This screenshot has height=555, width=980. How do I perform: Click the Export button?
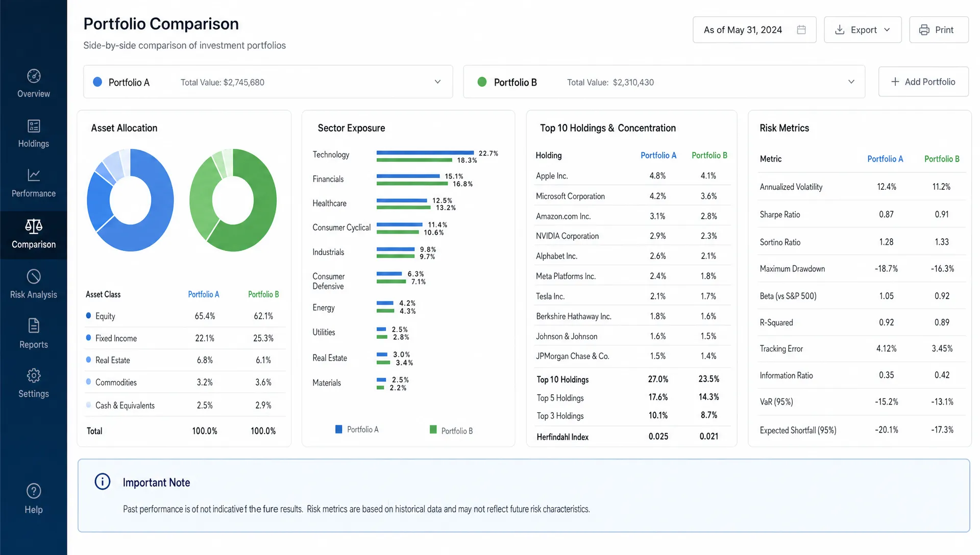[x=863, y=30]
